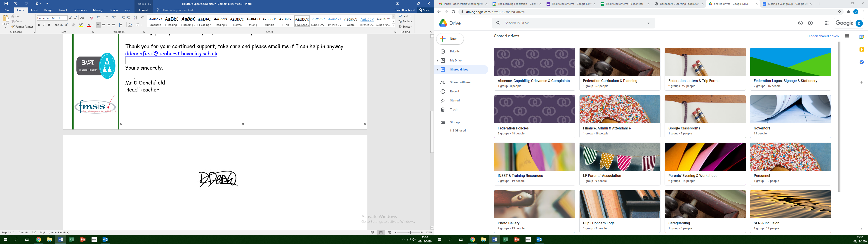The height and width of the screenshot is (244, 868).
Task: Toggle show paragraph marks pilcrow
Action: click(142, 18)
